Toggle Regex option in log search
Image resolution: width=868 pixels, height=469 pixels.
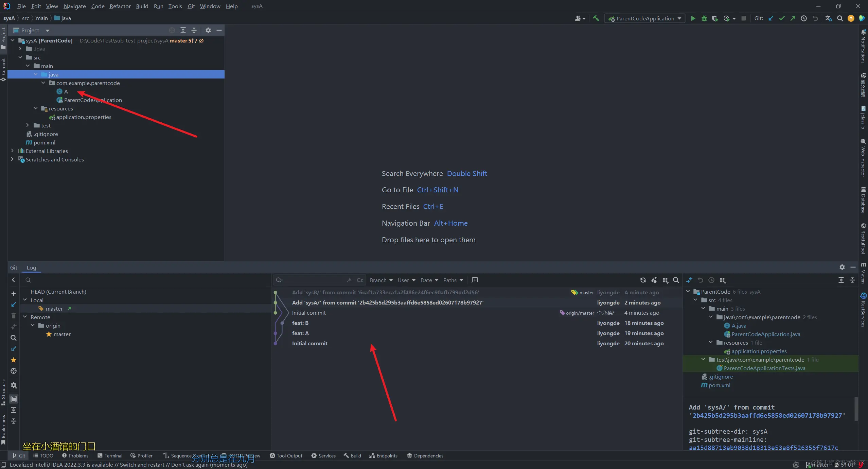click(349, 280)
